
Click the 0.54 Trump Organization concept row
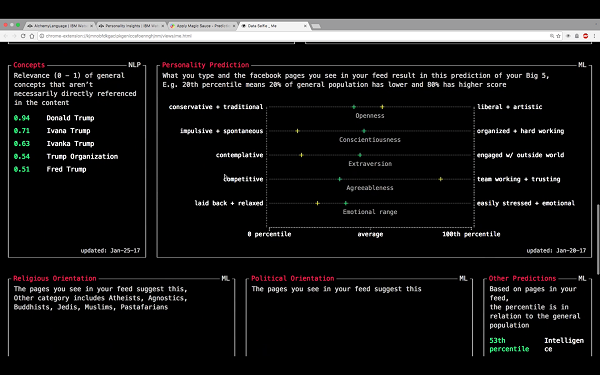[x=66, y=156]
